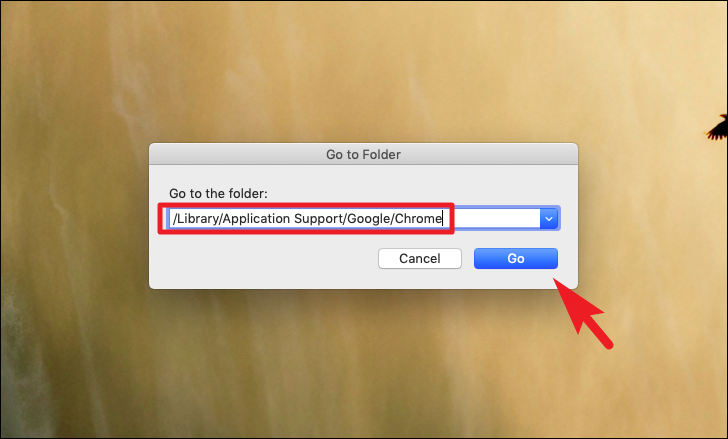Screen dimensions: 728x439
Task: Click the "Go to the folder:" label
Action: (x=218, y=194)
